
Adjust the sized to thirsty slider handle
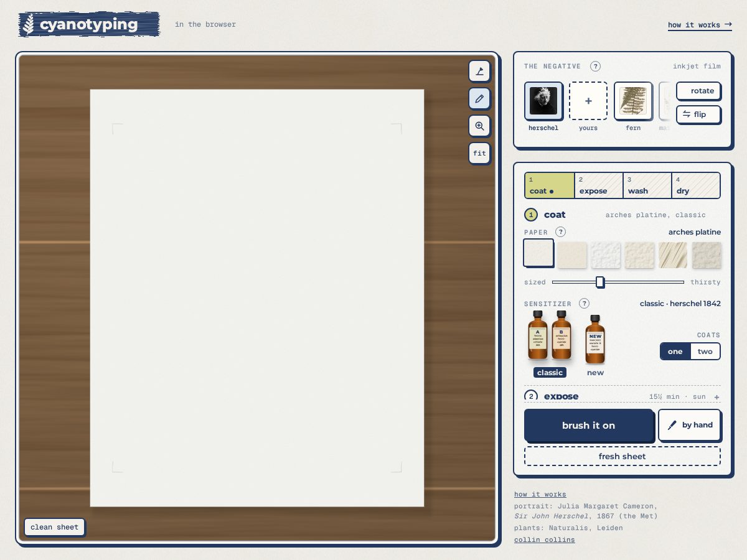click(600, 282)
